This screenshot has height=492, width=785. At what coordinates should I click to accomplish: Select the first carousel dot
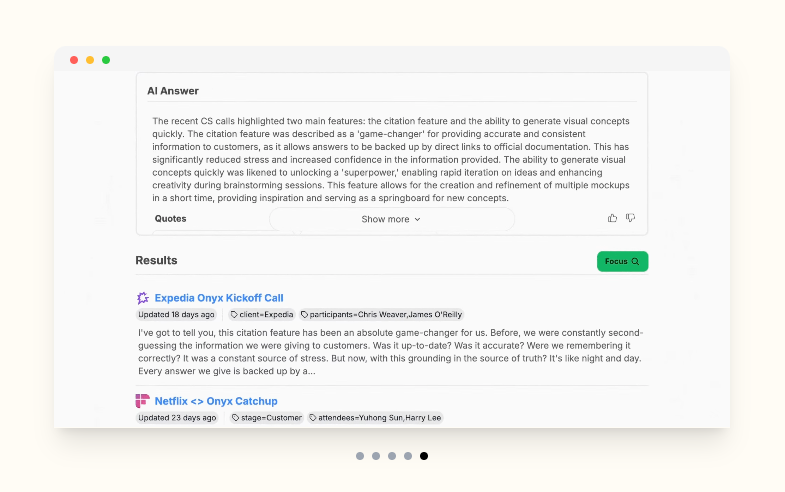(x=360, y=456)
